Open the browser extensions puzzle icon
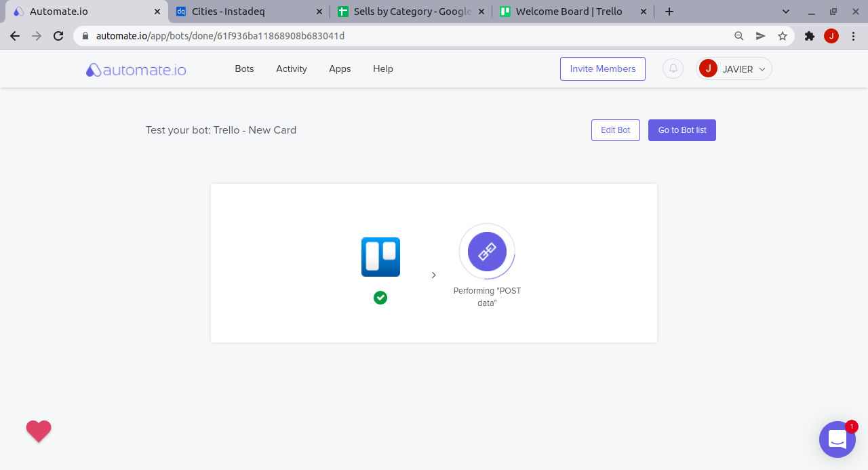The image size is (868, 470). (x=810, y=36)
